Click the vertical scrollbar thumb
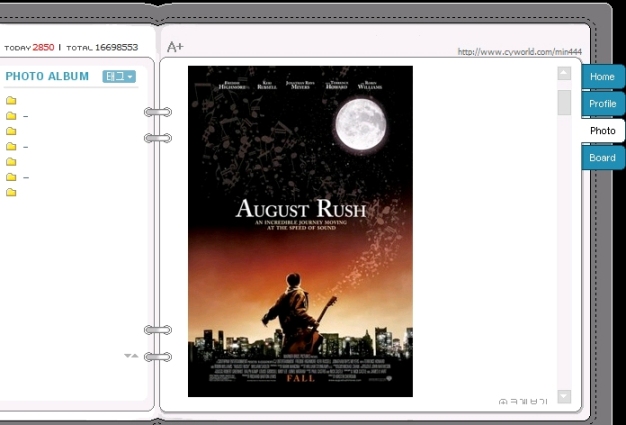The width and height of the screenshot is (626, 425). (x=564, y=103)
